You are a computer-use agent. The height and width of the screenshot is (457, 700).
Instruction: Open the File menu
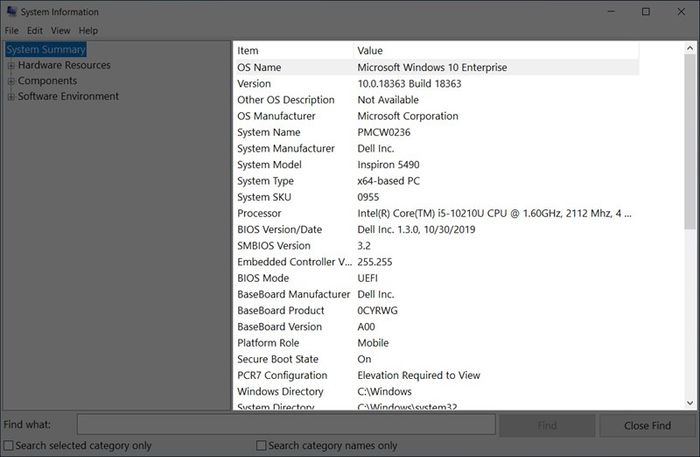[12, 31]
